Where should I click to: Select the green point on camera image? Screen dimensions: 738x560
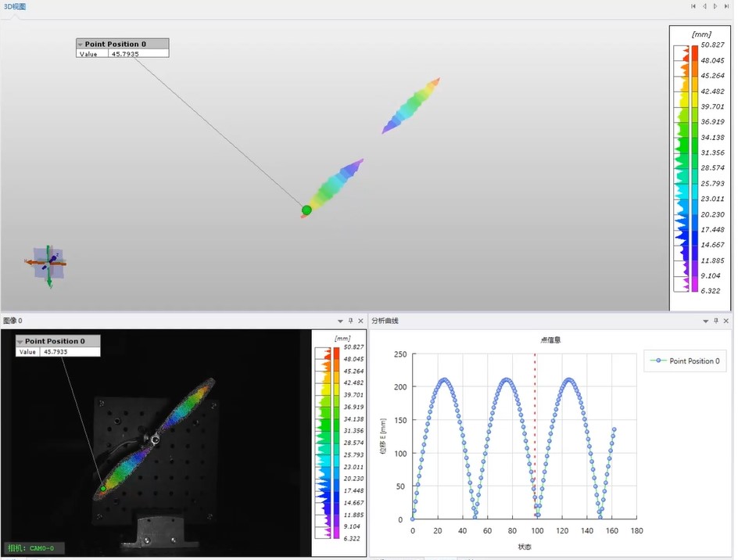point(102,488)
